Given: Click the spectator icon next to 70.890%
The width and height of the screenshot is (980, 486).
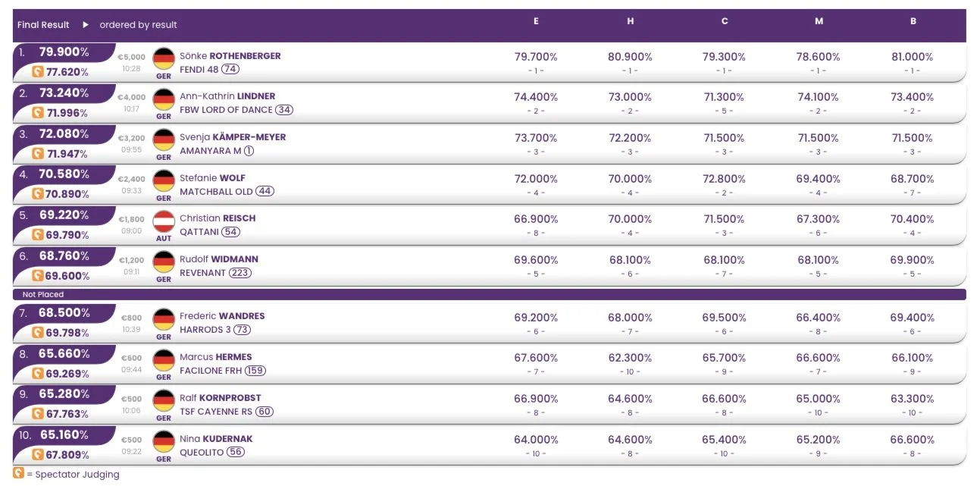Looking at the screenshot, I should 37,194.
